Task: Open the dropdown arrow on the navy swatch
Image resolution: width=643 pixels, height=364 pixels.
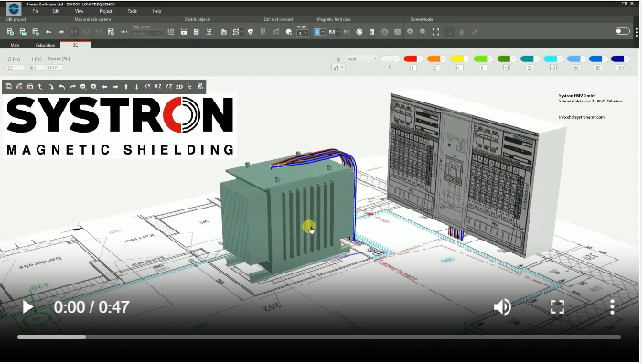Action: 627,59
